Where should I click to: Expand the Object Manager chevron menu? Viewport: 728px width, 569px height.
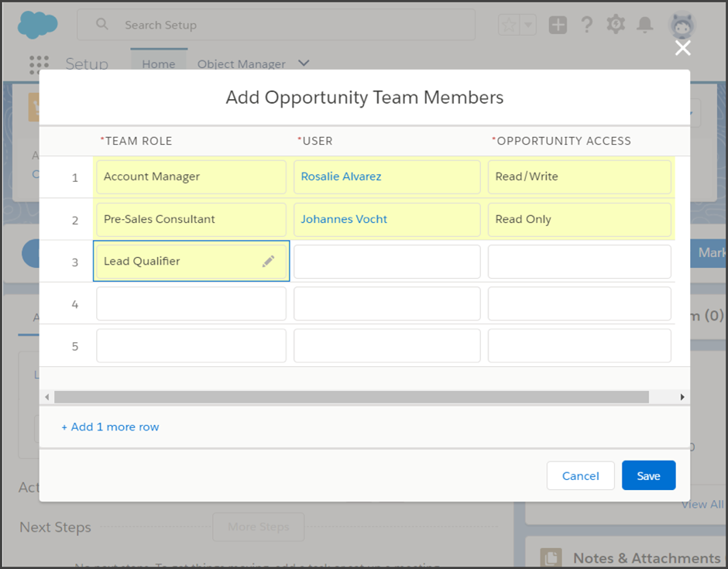304,63
